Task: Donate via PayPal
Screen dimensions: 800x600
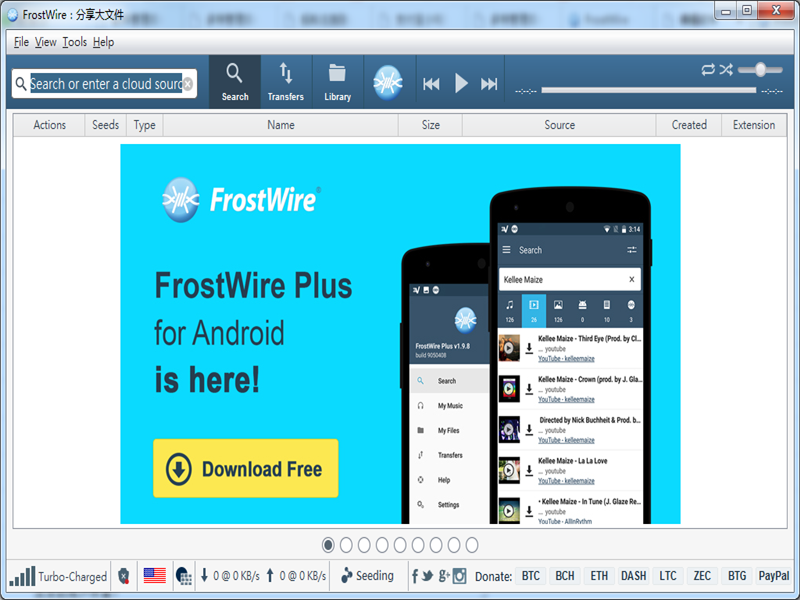Action: pyautogui.click(x=773, y=576)
